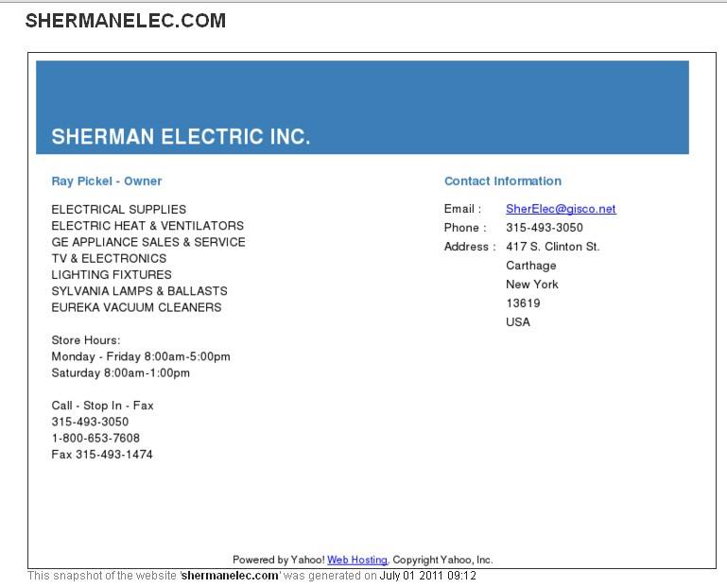Open the Web Hosting link
Viewport: 727px width, 588px height.
coord(357,560)
